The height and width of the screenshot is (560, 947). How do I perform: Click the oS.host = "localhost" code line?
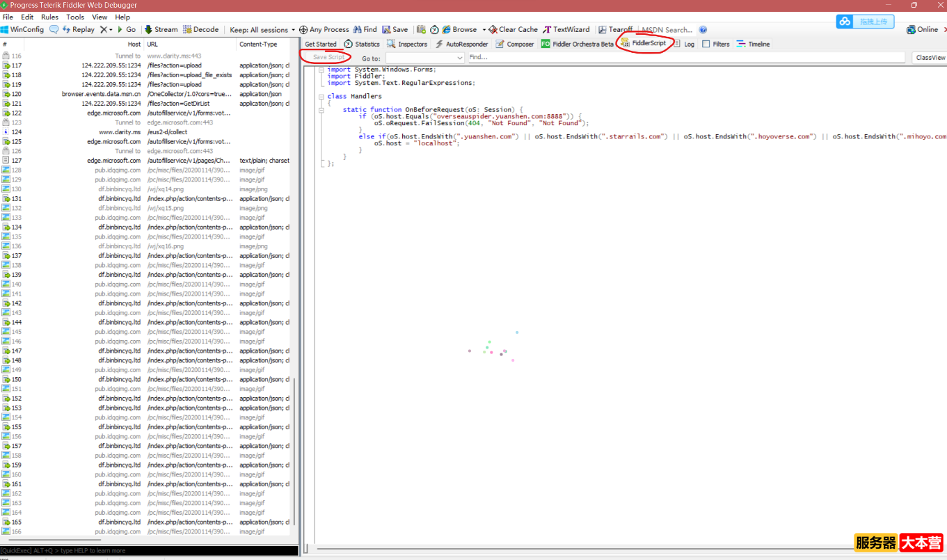[417, 143]
